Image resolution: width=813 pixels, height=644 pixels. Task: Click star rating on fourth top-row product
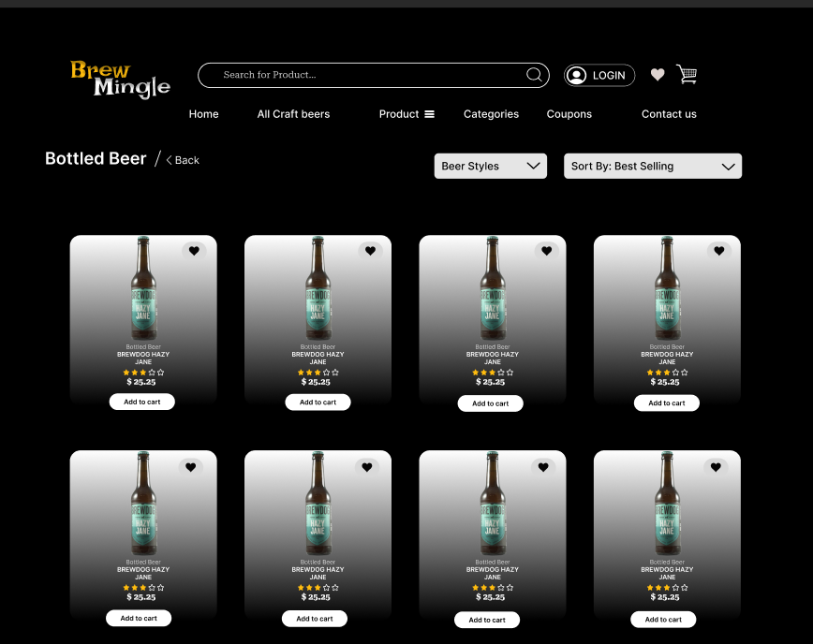tap(667, 372)
